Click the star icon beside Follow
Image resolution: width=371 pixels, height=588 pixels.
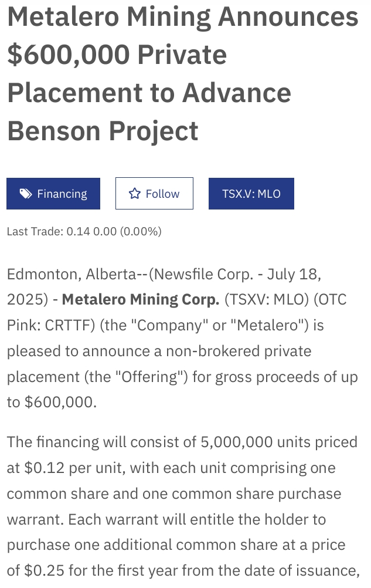[x=134, y=194]
